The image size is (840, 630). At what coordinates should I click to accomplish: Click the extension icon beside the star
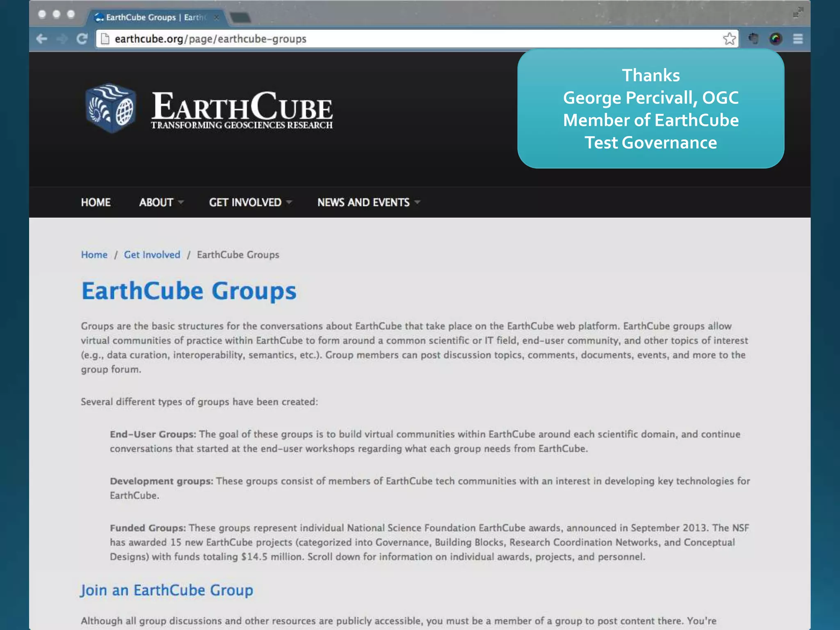[x=753, y=39]
